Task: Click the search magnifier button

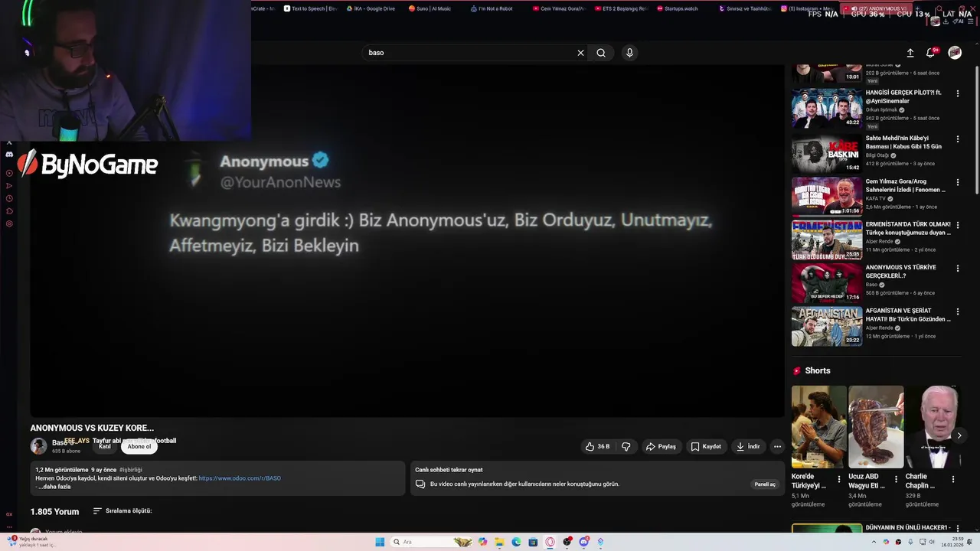Action: (601, 53)
